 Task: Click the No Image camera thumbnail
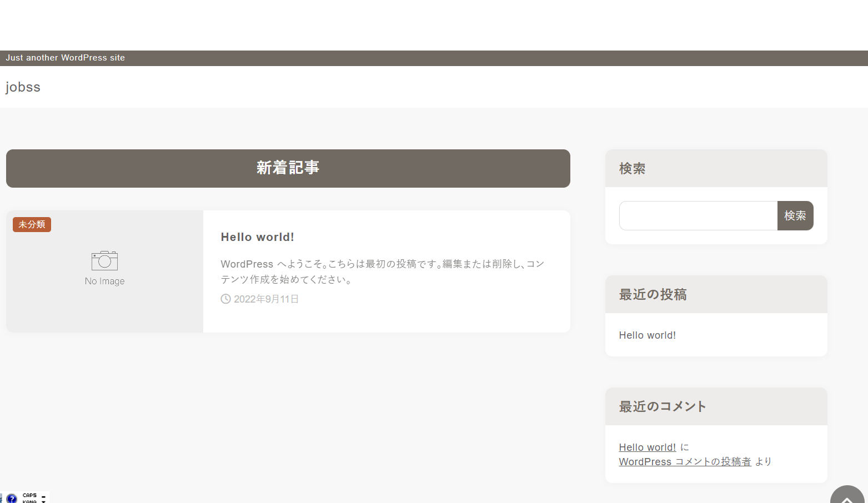104,271
